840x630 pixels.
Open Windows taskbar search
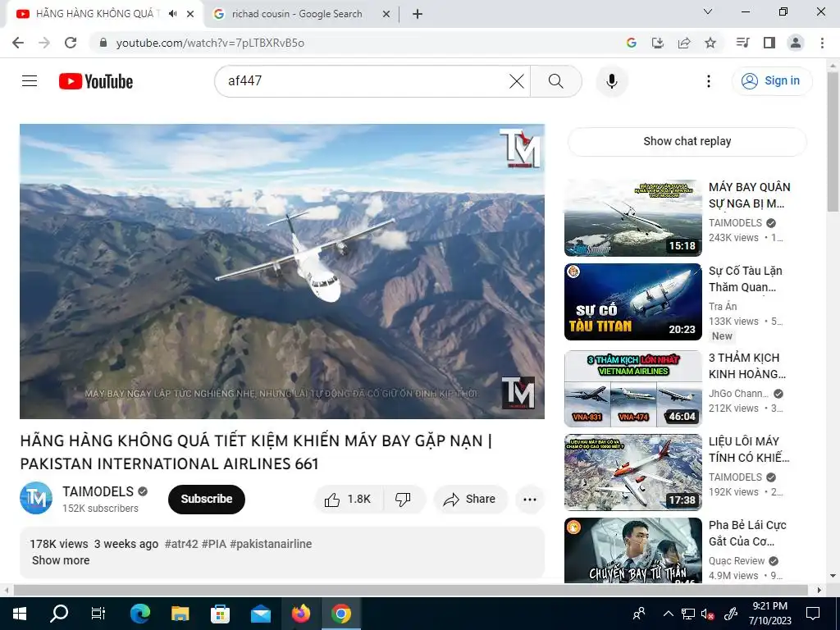tap(59, 614)
